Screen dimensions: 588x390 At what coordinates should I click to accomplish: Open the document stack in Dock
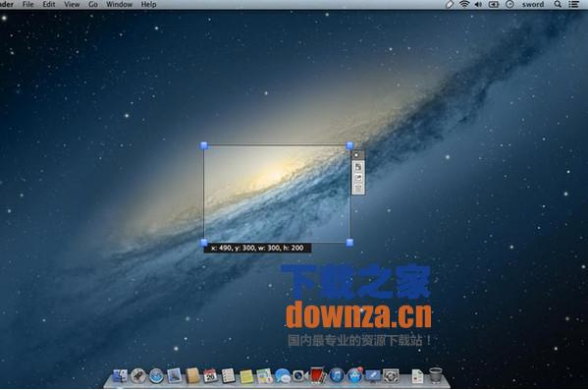pos(417,375)
